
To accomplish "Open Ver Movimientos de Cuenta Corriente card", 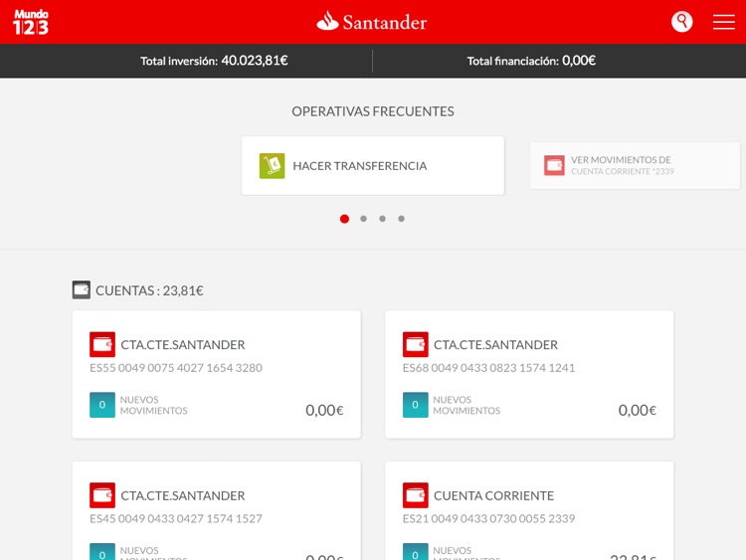I will (636, 165).
